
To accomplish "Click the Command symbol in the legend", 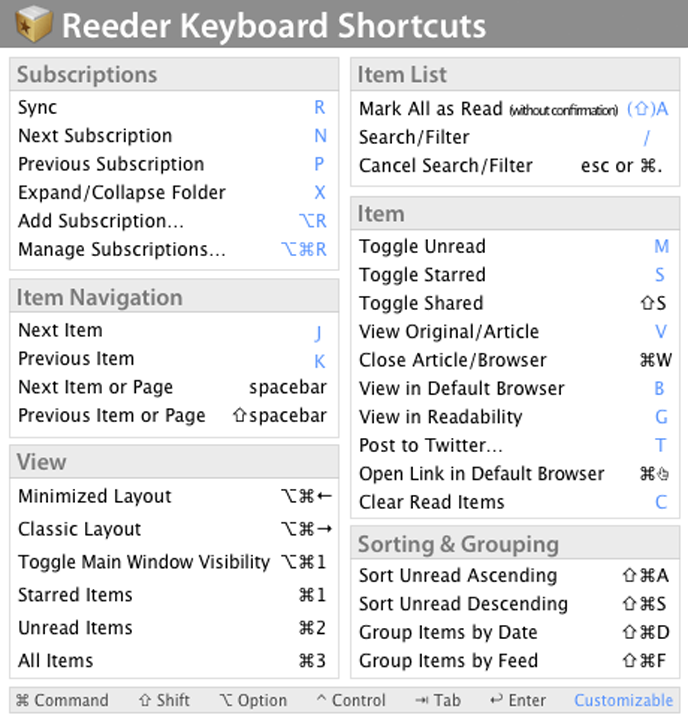I will (x=22, y=701).
